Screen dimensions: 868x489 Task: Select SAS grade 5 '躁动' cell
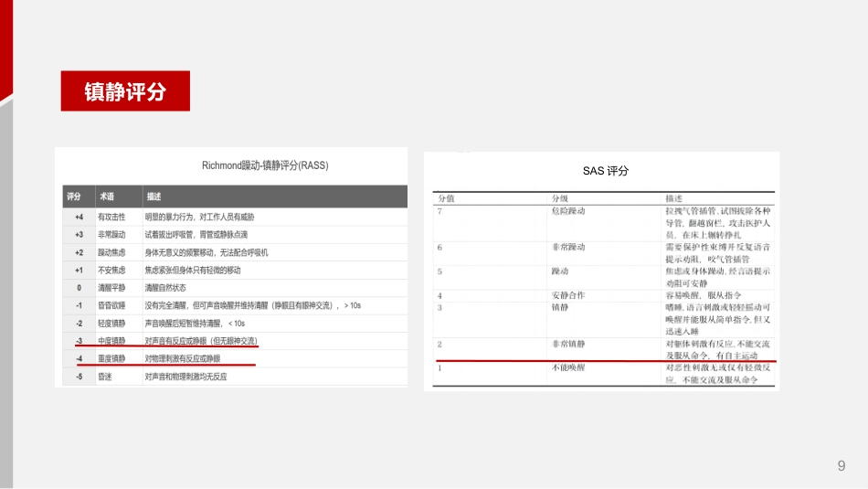click(560, 271)
